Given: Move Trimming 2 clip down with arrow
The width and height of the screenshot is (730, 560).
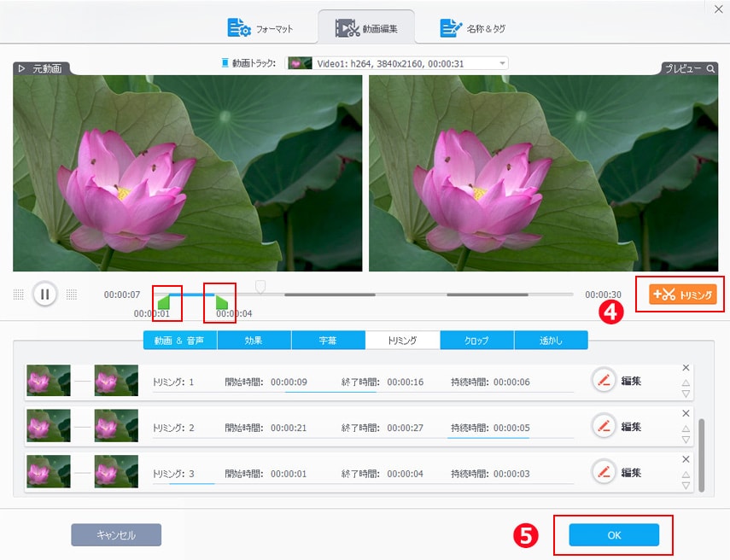Looking at the screenshot, I should [x=686, y=440].
